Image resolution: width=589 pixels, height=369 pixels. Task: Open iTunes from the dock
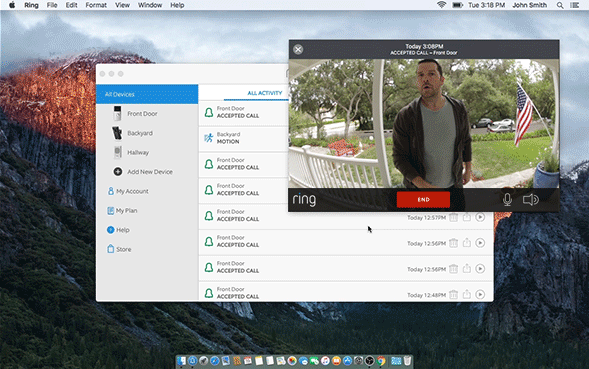(325, 361)
